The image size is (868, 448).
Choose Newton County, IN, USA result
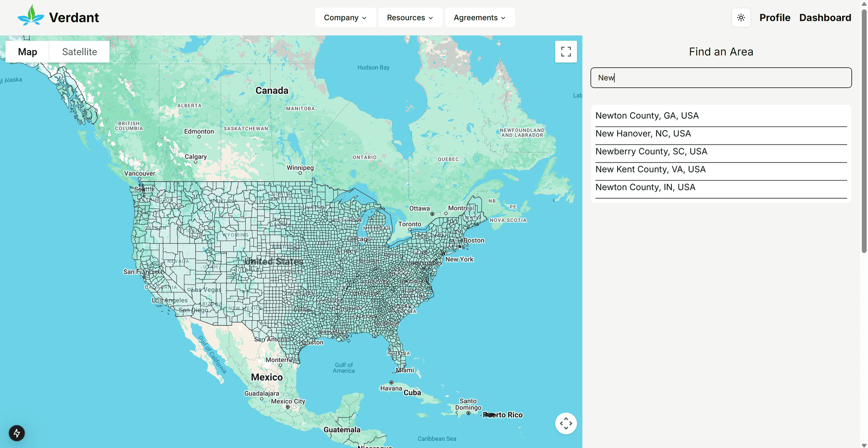(645, 187)
